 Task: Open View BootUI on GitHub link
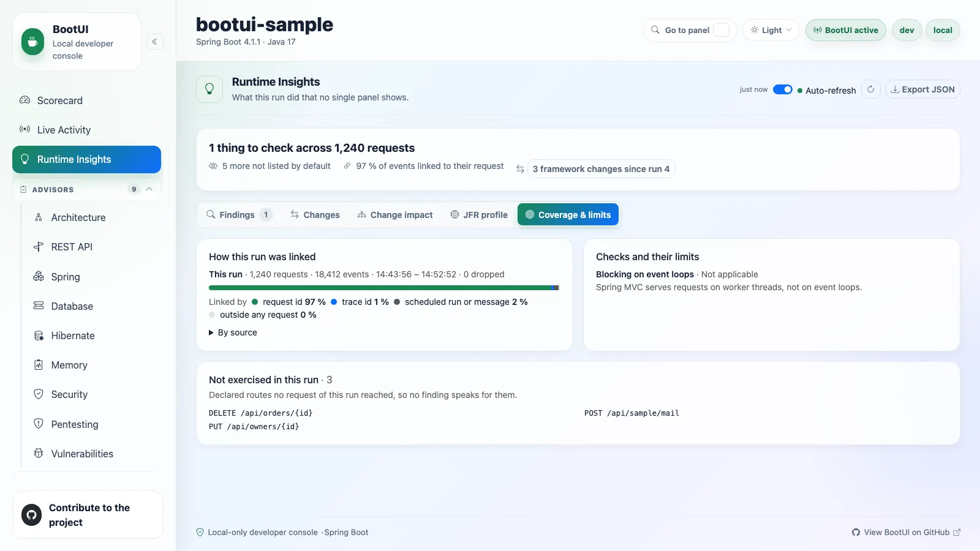click(906, 533)
